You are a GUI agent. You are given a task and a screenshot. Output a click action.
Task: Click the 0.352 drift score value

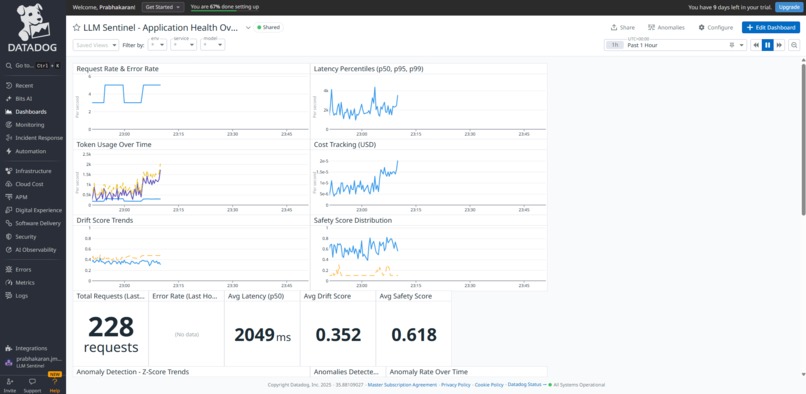338,335
